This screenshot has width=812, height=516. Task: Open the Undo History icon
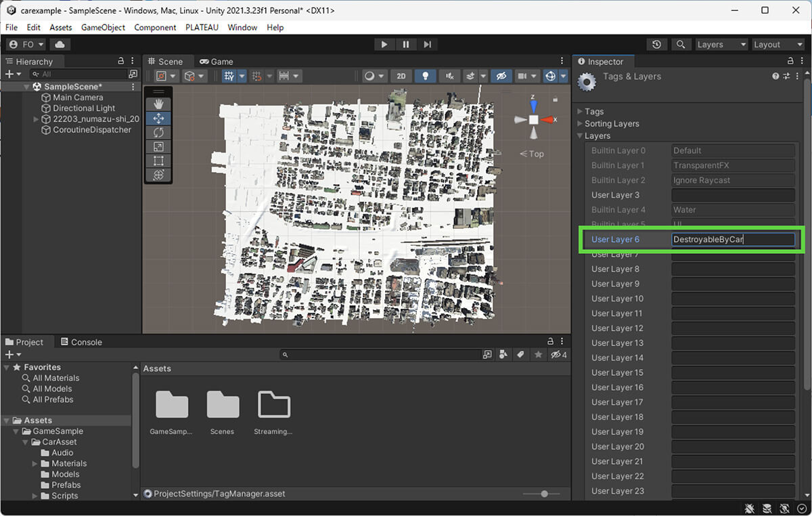(x=656, y=45)
